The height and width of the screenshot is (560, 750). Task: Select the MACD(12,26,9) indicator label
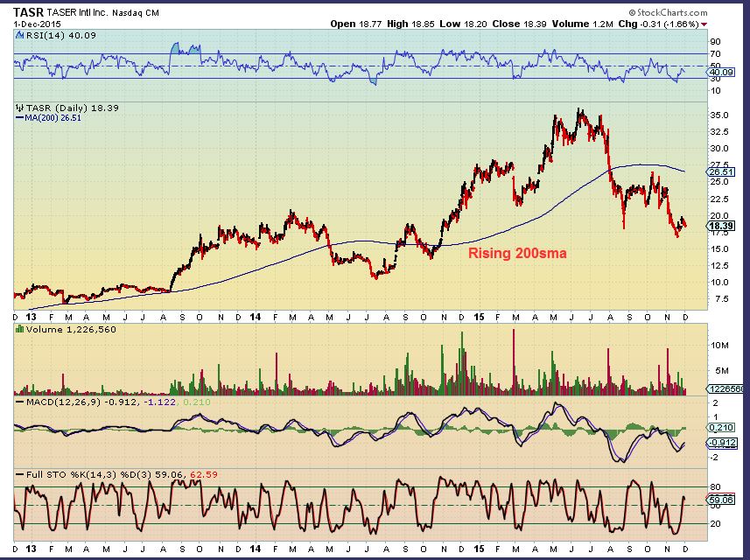[63, 402]
